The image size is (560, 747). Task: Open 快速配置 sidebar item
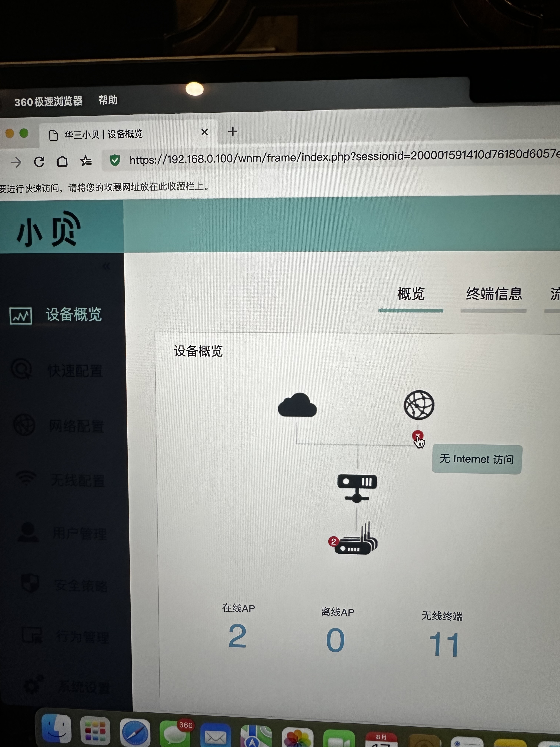point(75,371)
